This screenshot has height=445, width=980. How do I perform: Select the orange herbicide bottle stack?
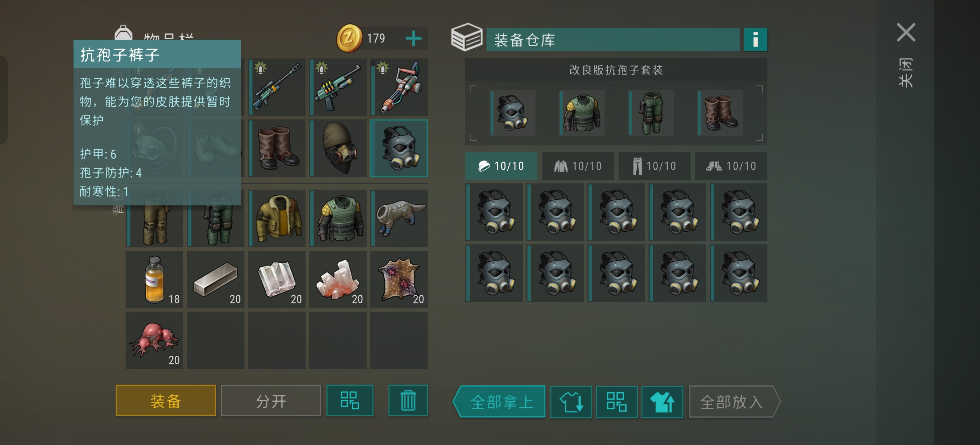point(154,279)
